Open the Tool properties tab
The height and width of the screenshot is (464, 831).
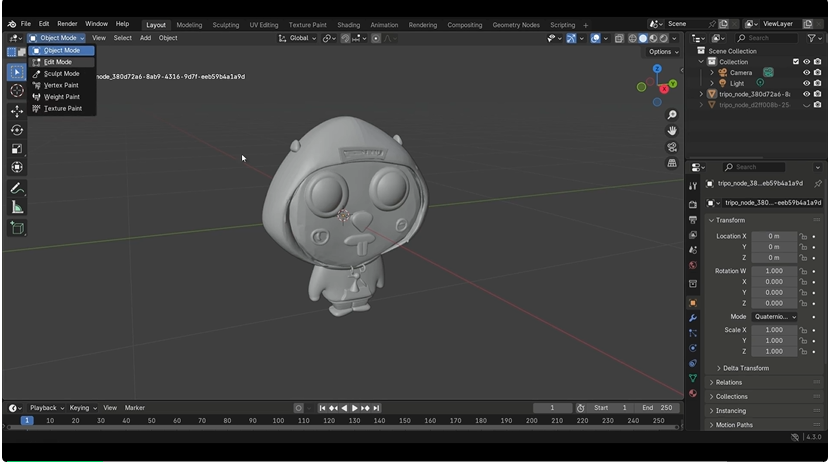tap(693, 186)
